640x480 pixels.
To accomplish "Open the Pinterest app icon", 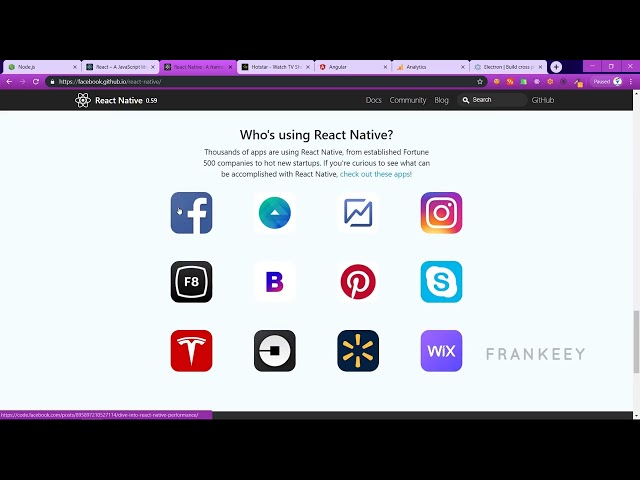I will [x=358, y=282].
